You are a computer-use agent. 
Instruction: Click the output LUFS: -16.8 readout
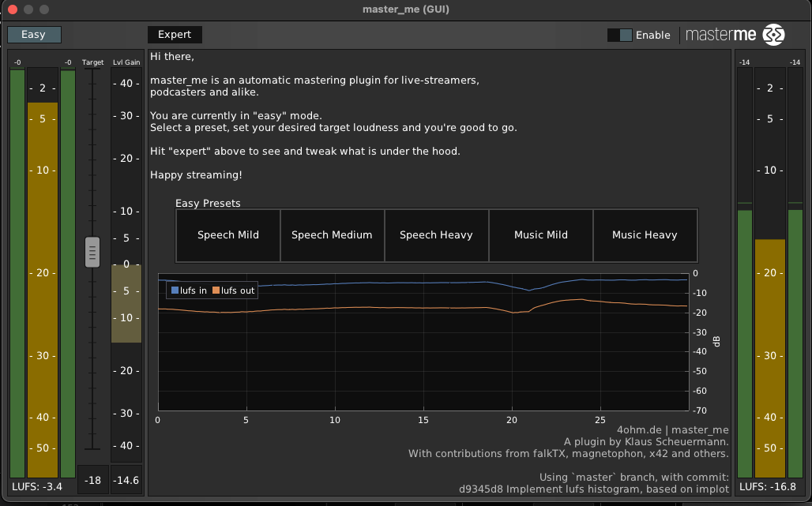(x=768, y=487)
